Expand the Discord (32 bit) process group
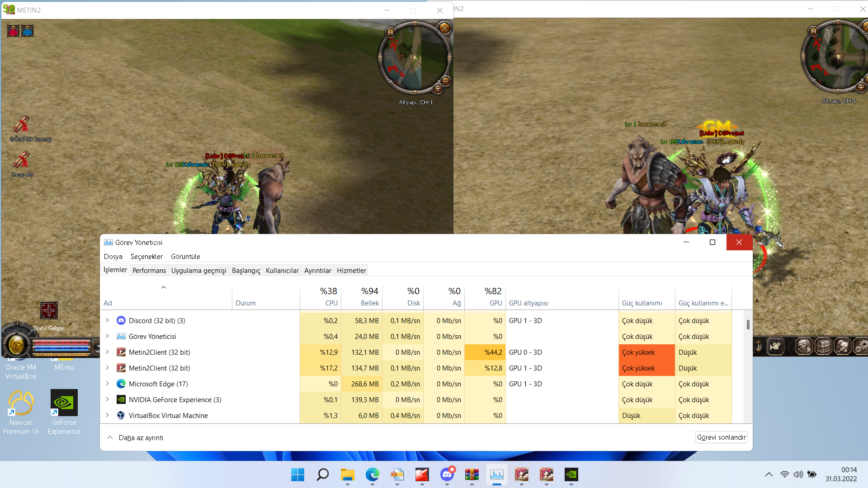 coord(107,320)
